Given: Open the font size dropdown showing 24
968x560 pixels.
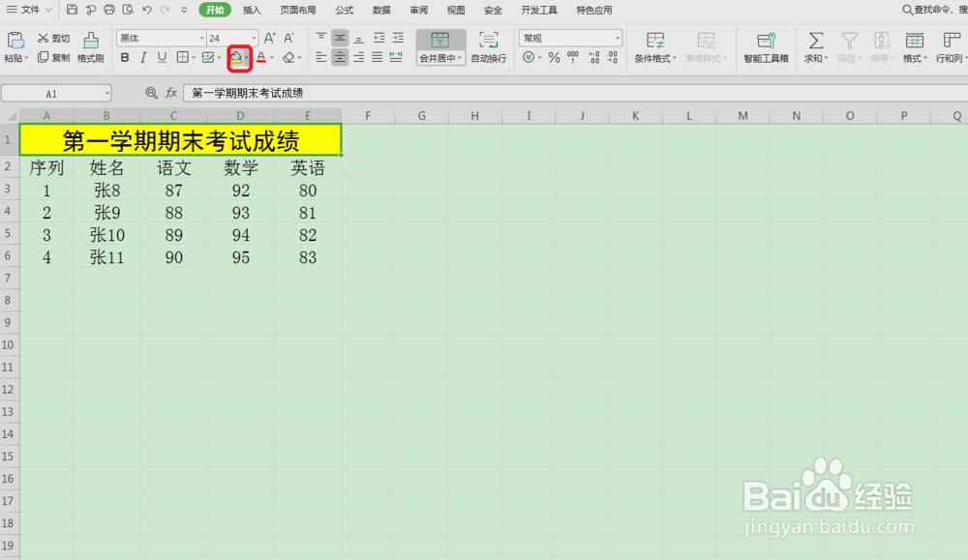Looking at the screenshot, I should pyautogui.click(x=253, y=39).
